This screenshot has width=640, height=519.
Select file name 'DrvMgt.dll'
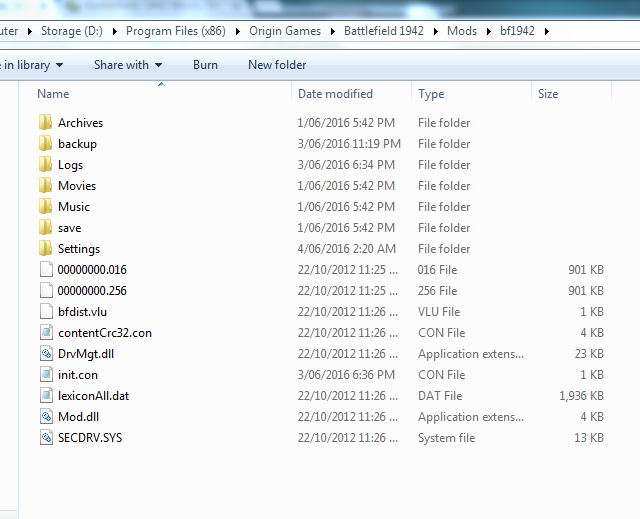pyautogui.click(x=86, y=354)
